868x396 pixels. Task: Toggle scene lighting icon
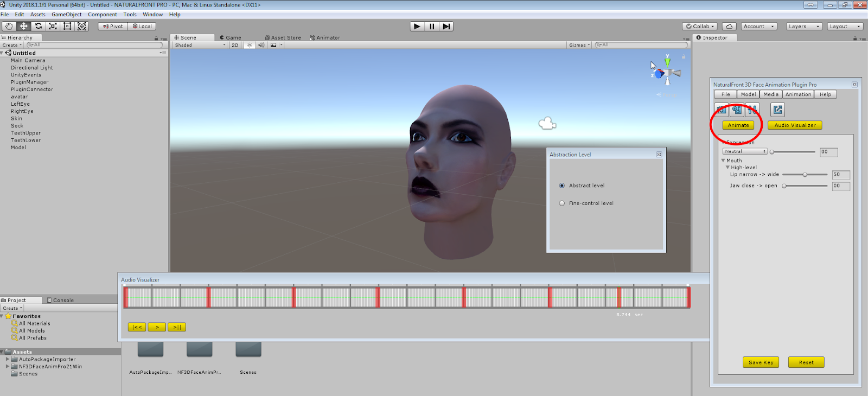250,45
